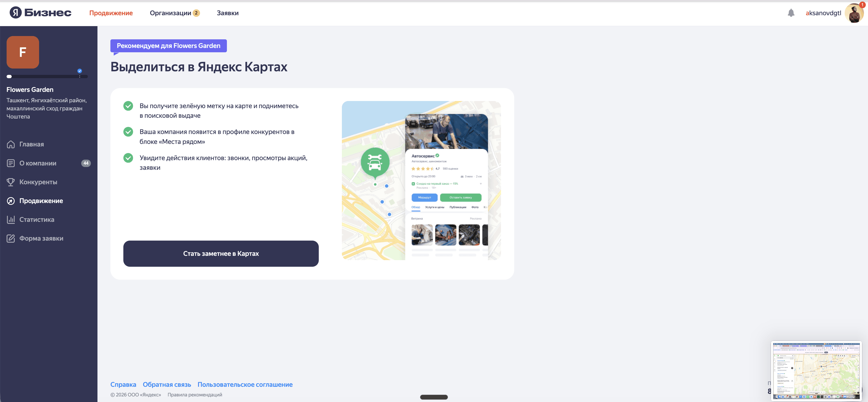Click the green checkmark beside зелёную метку text
Screen dimensions: 868x402
[x=128, y=106]
